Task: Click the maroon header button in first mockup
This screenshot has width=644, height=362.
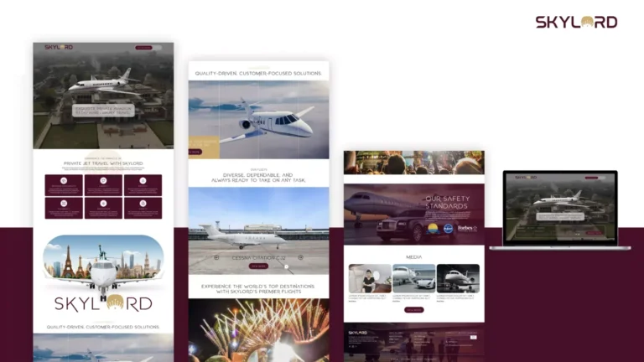Action: pos(143,48)
